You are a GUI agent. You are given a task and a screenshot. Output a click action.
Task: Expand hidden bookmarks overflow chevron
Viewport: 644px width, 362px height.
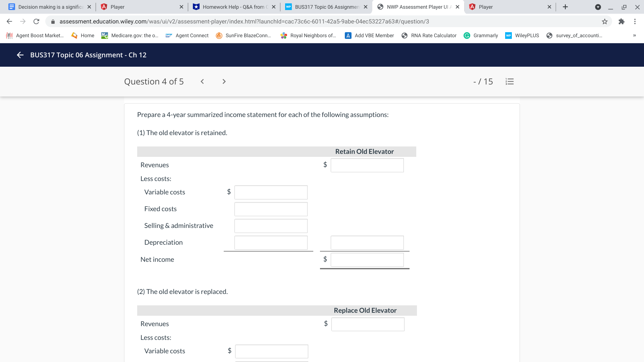click(634, 36)
